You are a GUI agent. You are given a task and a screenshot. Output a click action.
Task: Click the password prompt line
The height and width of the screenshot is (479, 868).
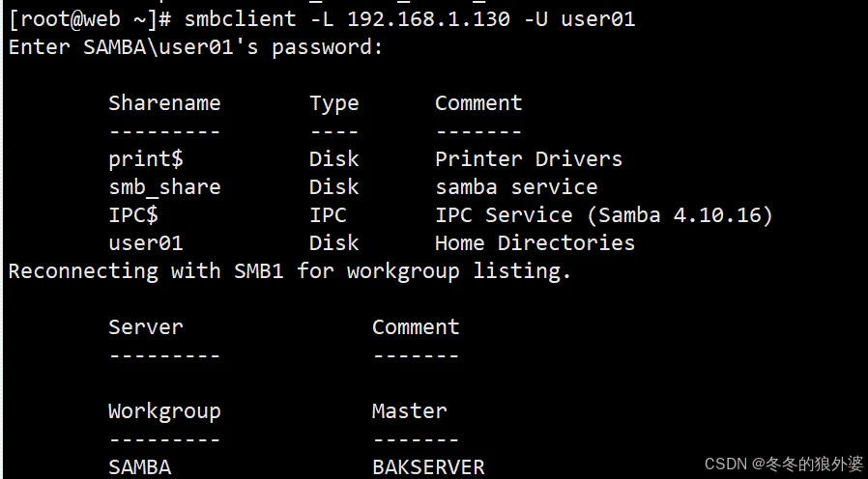[195, 47]
